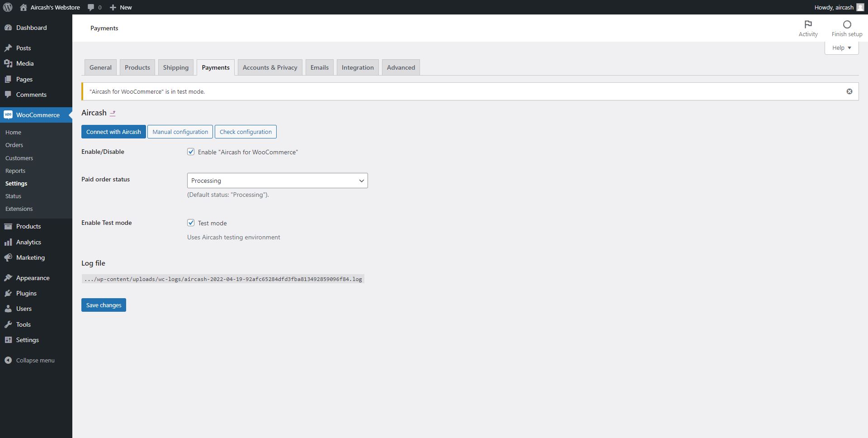The width and height of the screenshot is (868, 438).
Task: Go to Media in the sidebar
Action: pyautogui.click(x=36, y=63)
